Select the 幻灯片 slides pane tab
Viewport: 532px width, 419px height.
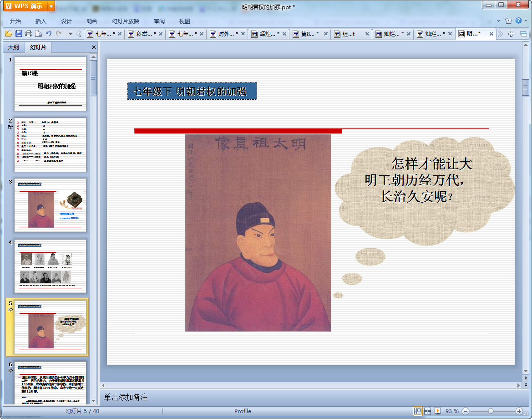(38, 47)
